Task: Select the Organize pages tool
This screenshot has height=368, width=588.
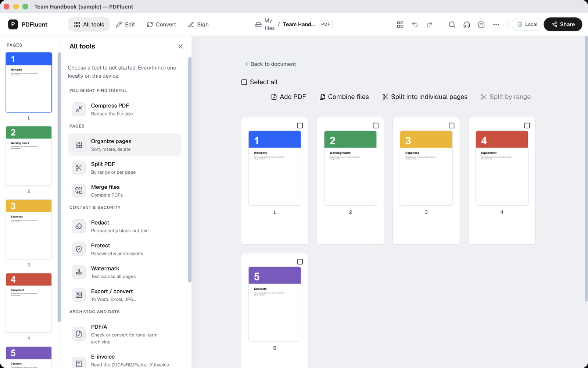Action: [x=125, y=145]
